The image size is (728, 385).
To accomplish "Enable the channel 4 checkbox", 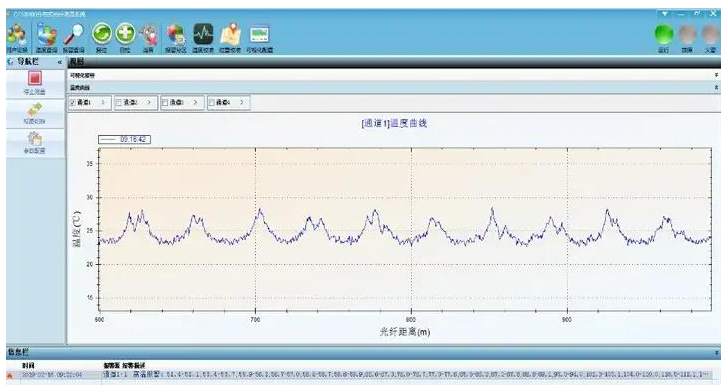I will tap(212, 103).
